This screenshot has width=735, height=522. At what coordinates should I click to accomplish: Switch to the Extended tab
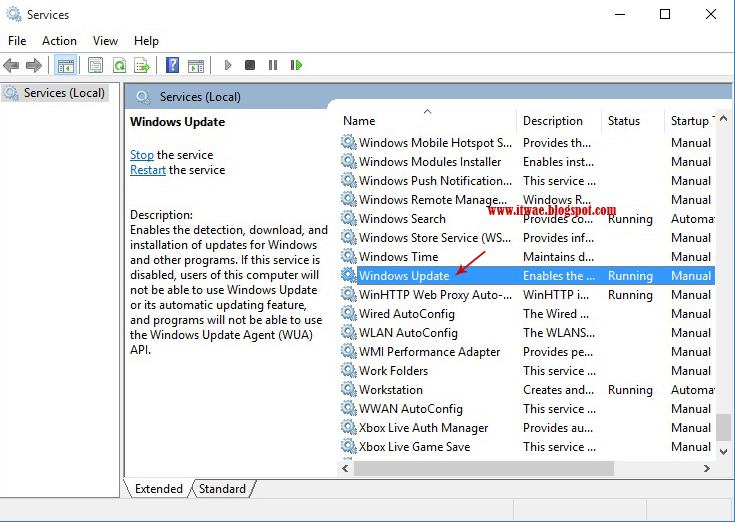pyautogui.click(x=159, y=489)
